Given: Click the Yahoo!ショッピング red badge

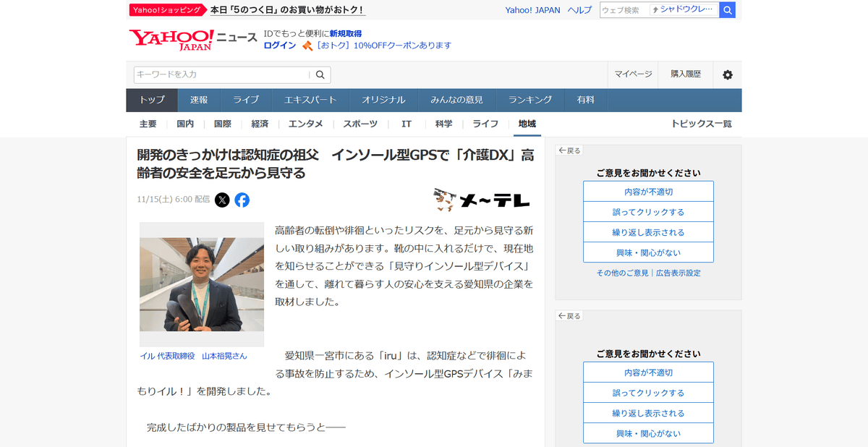Looking at the screenshot, I should [x=167, y=10].
